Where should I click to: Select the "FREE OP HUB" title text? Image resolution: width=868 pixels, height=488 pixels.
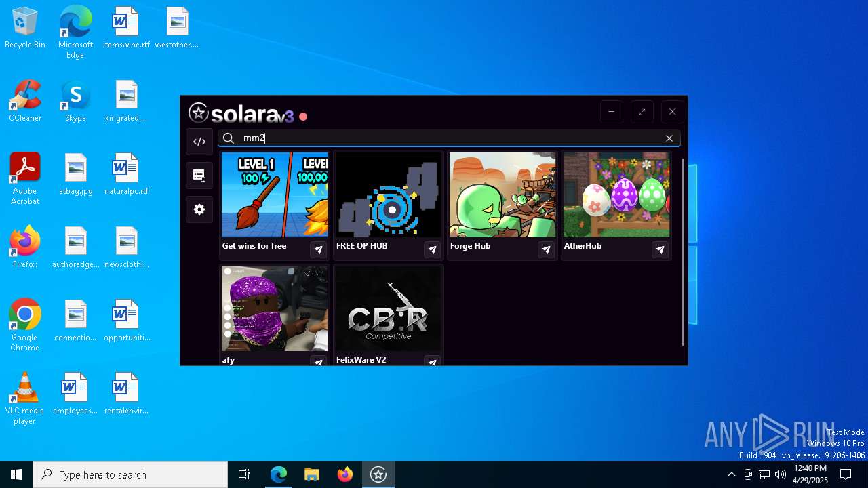click(361, 246)
